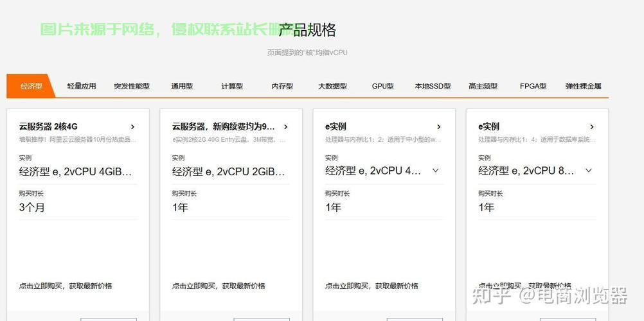The height and width of the screenshot is (321, 644).
Task: Expand instance dropdown 经济型 e, 2vCPU 4…
Action: click(436, 170)
